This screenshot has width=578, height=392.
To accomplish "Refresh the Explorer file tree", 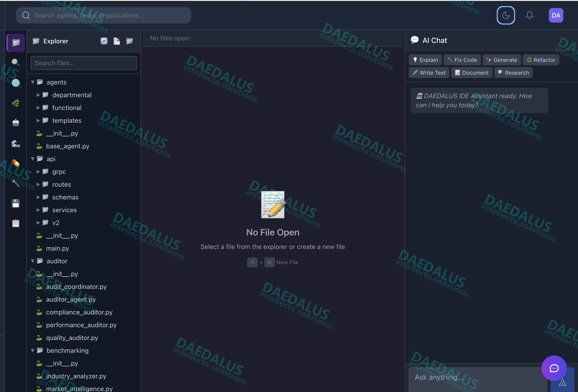I will pyautogui.click(x=104, y=41).
